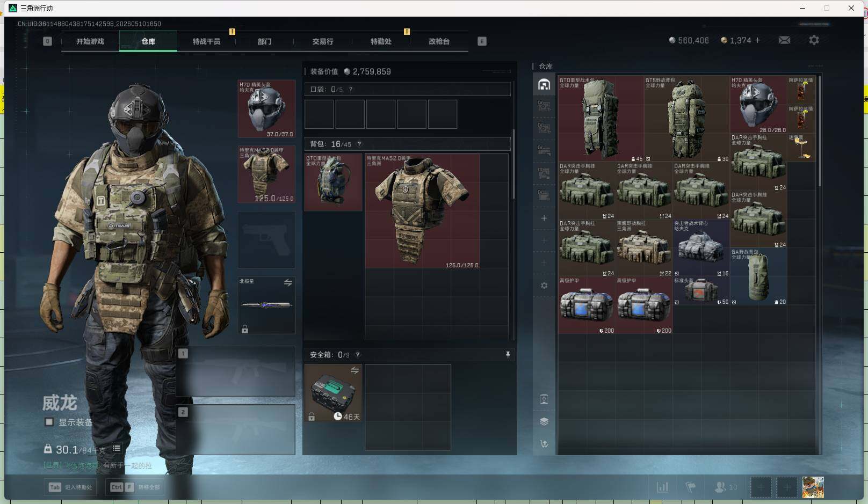Select GT5野战背包 in the warehouse

686,119
